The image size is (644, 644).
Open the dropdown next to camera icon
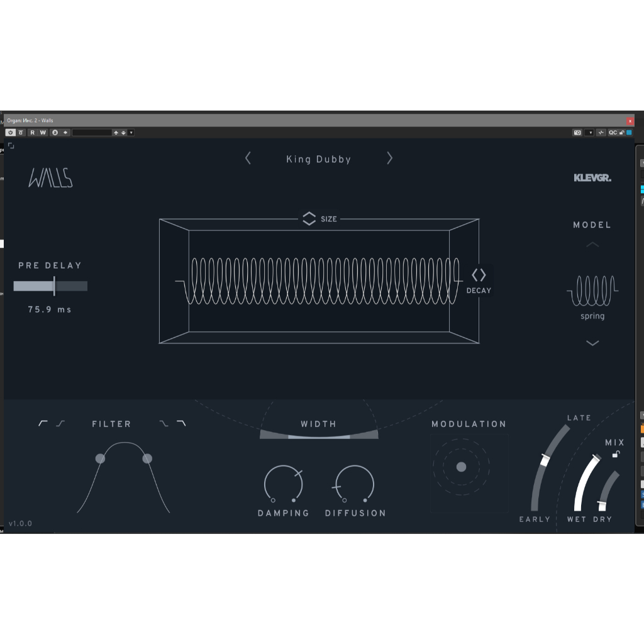click(x=590, y=133)
